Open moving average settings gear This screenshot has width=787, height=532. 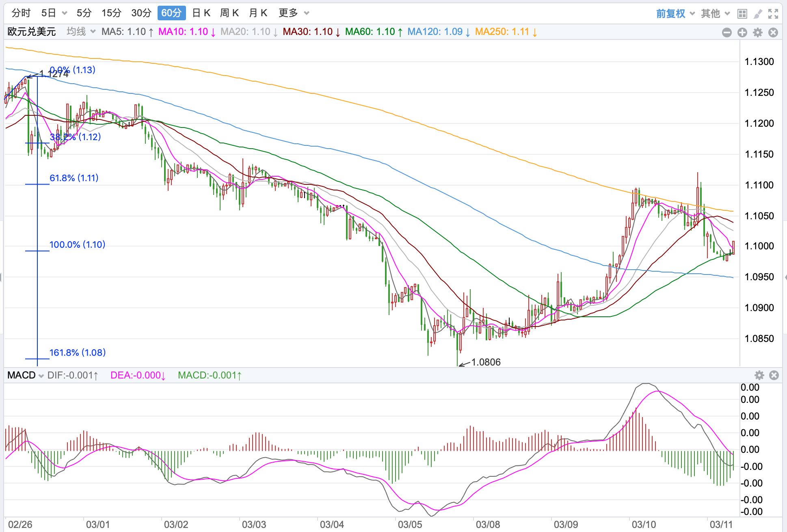coord(758,32)
